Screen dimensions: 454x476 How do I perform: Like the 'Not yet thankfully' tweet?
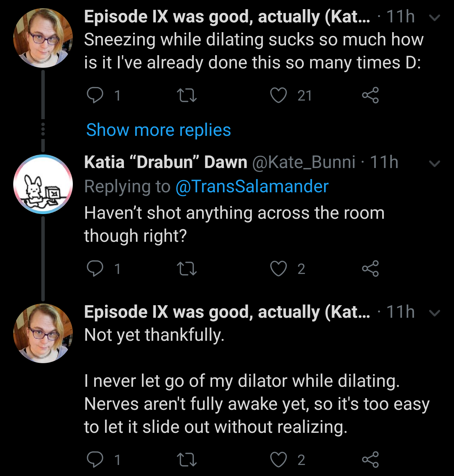click(x=279, y=459)
